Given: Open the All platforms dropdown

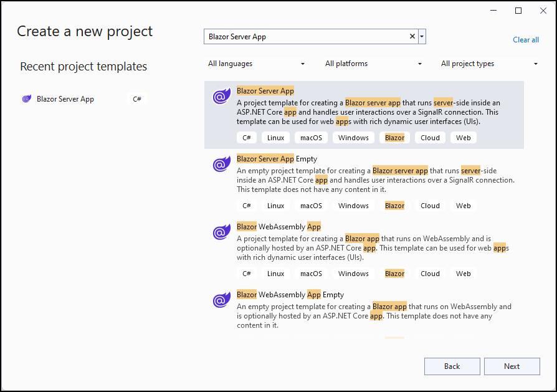Looking at the screenshot, I should click(372, 63).
